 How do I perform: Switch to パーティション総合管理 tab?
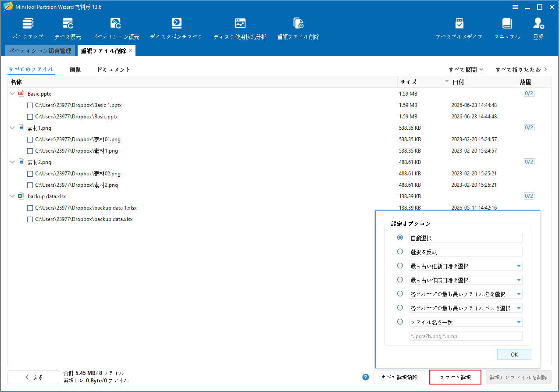pyautogui.click(x=40, y=51)
